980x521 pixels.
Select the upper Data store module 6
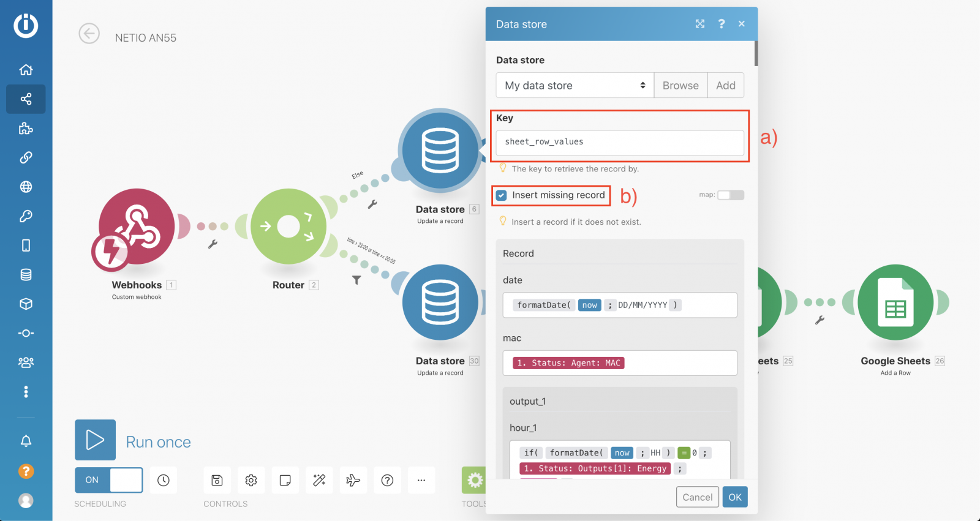(x=440, y=151)
